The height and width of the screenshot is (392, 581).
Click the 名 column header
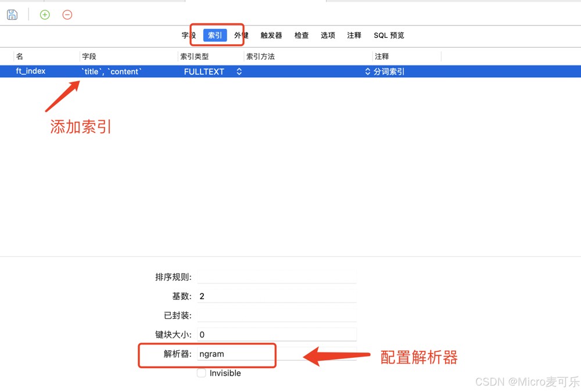point(20,56)
